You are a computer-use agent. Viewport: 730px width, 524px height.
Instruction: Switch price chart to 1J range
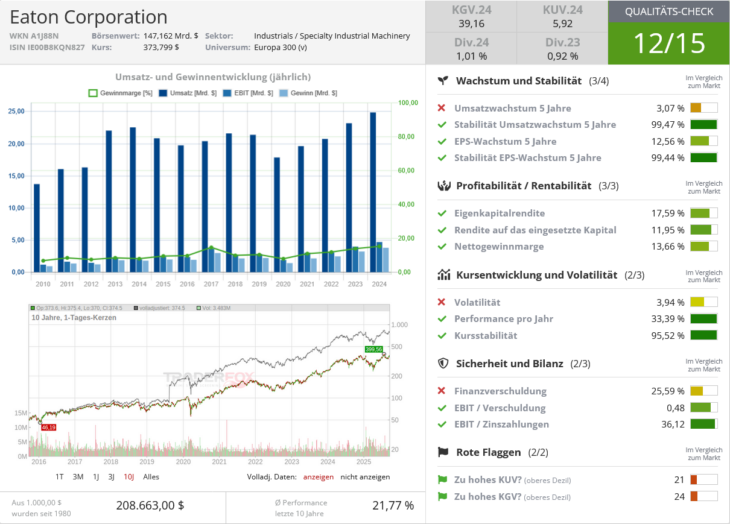[96, 477]
